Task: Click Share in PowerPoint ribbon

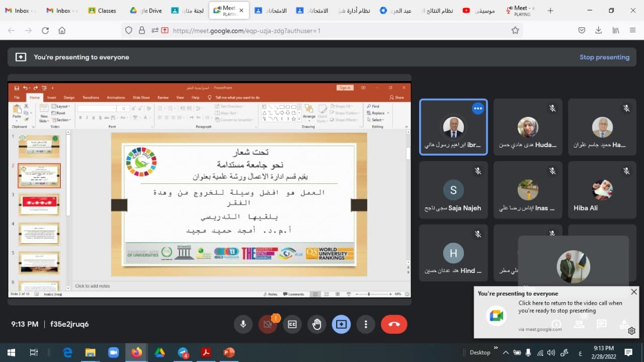Action: [x=397, y=98]
